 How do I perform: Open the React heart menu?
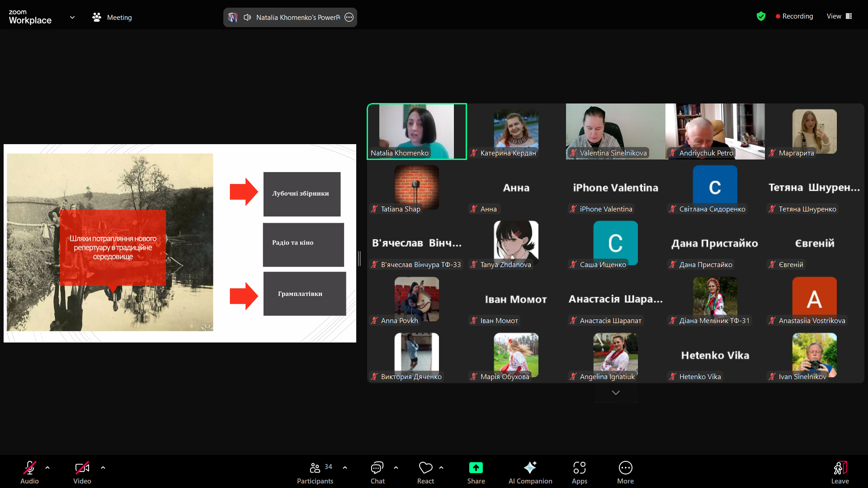(x=425, y=472)
